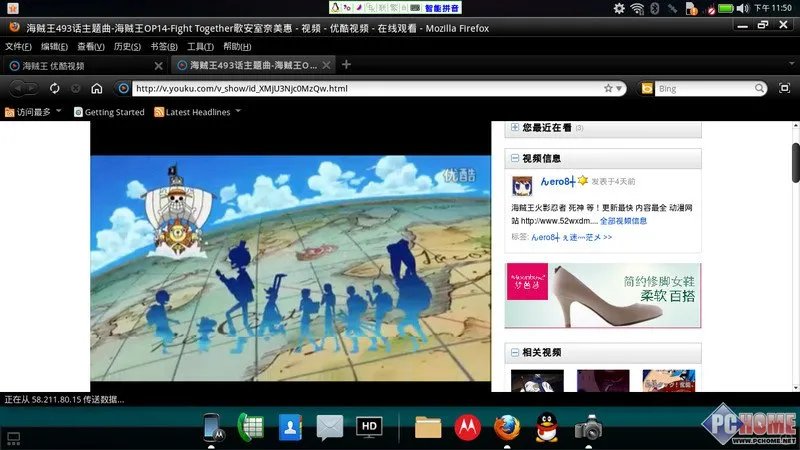Click the show desktop icon at bottom left
800x450 pixels.
pyautogui.click(x=13, y=438)
